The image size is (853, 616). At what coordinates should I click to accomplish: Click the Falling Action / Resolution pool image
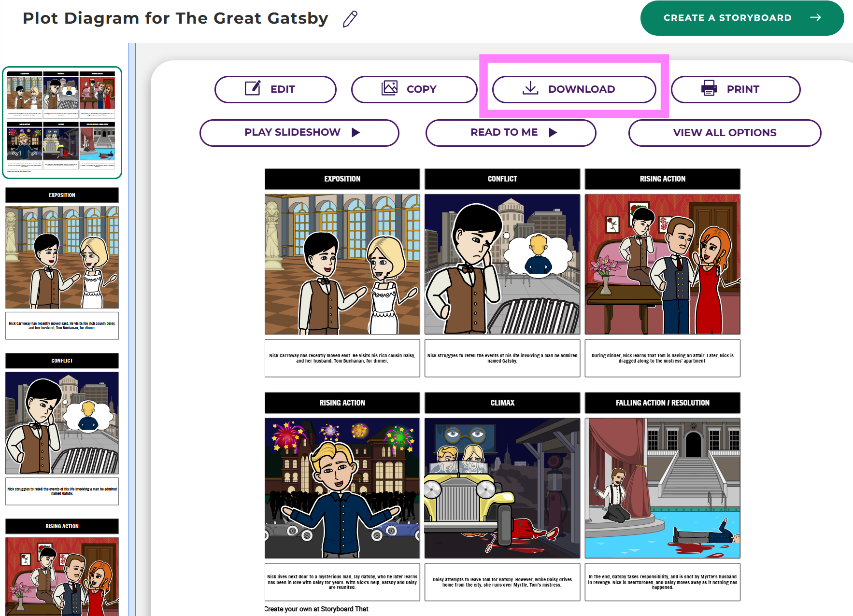(662, 488)
